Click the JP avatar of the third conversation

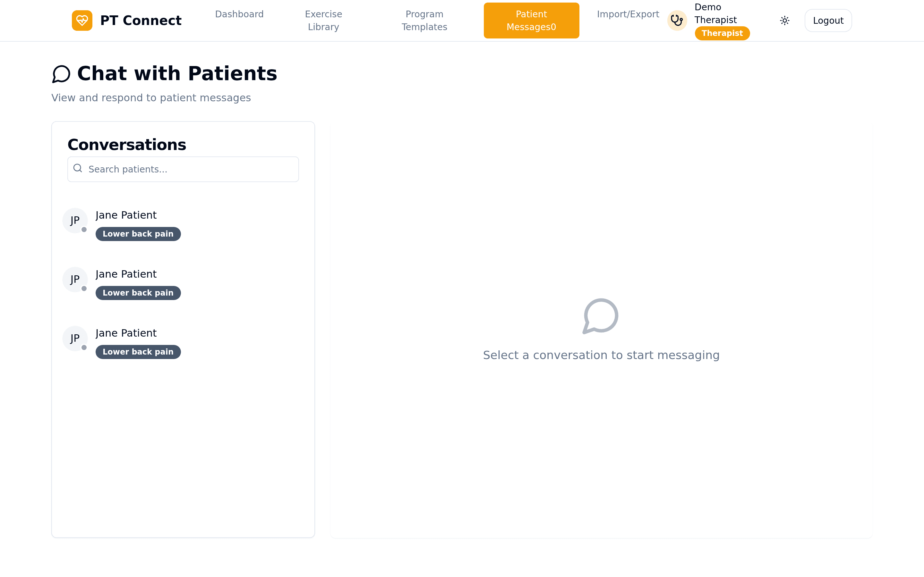74,338
